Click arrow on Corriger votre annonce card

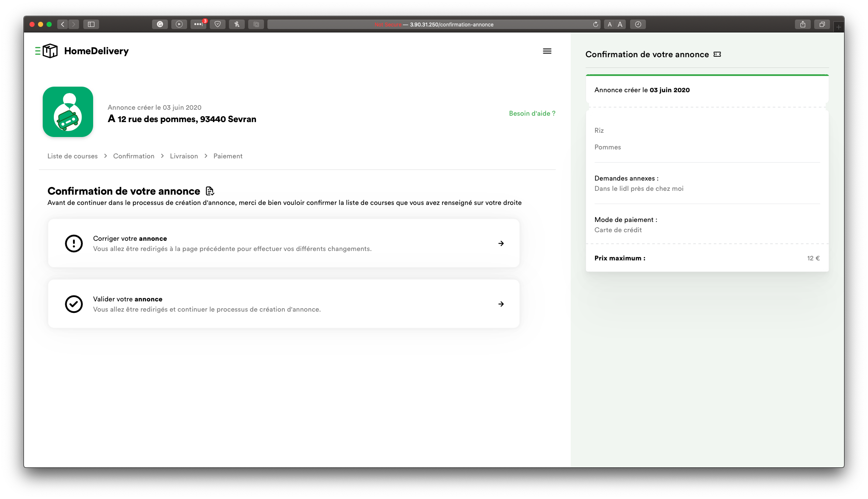[501, 243]
